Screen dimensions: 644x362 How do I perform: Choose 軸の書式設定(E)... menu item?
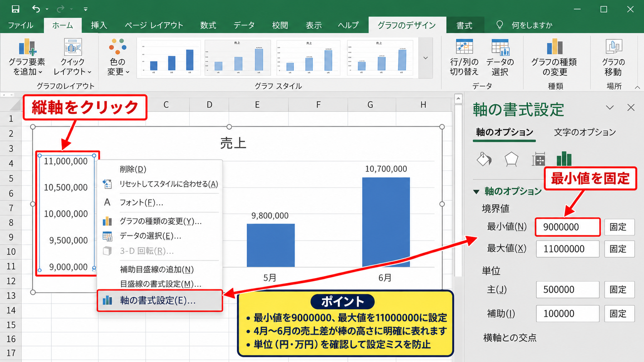tap(160, 300)
